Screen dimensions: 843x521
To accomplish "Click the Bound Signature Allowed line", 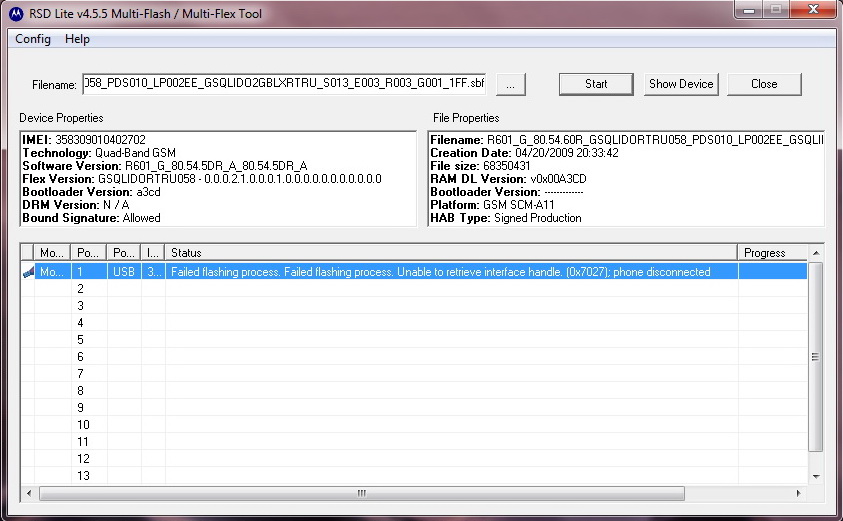I will point(91,218).
